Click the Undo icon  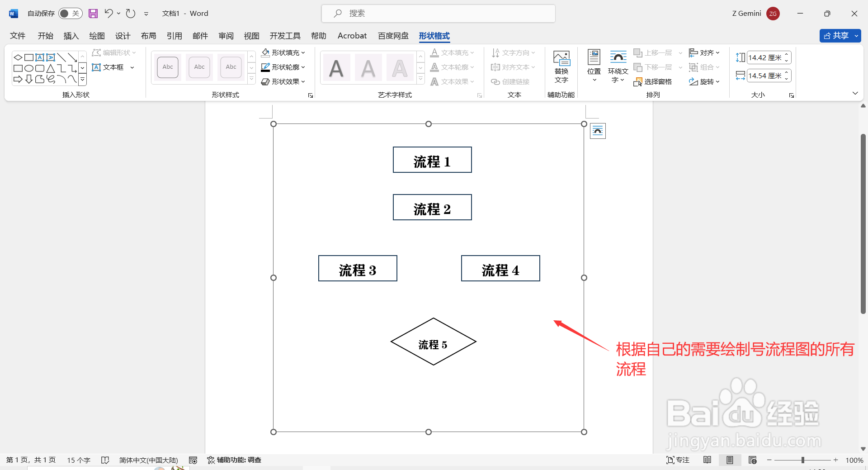click(x=108, y=14)
